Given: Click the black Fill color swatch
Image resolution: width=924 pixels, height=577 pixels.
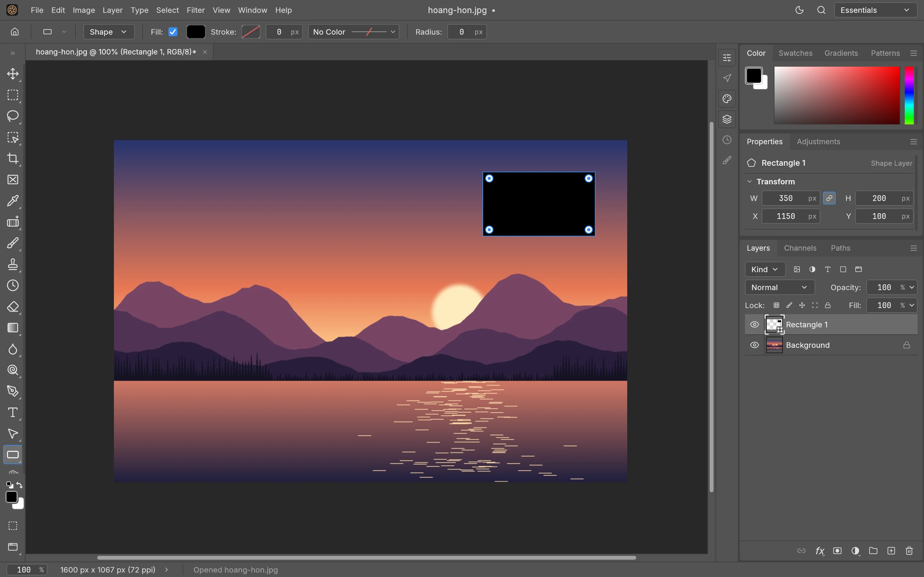Looking at the screenshot, I should [196, 32].
